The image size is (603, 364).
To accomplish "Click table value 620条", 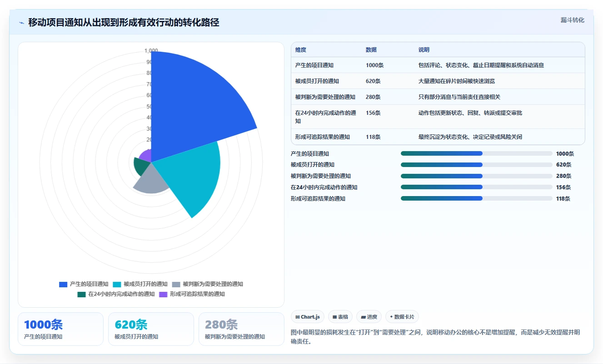I will click(374, 81).
